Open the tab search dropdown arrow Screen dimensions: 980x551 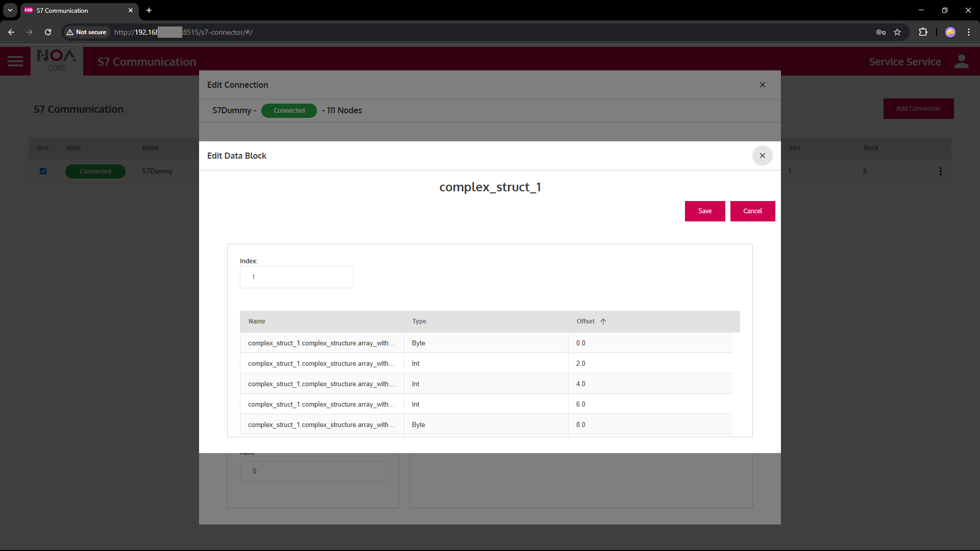pos(10,10)
